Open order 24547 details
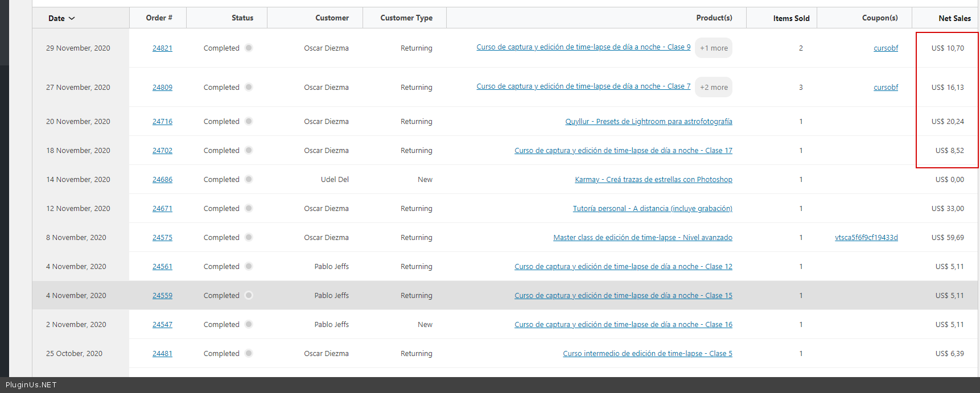Screen dimensions: 980x393 (x=162, y=324)
